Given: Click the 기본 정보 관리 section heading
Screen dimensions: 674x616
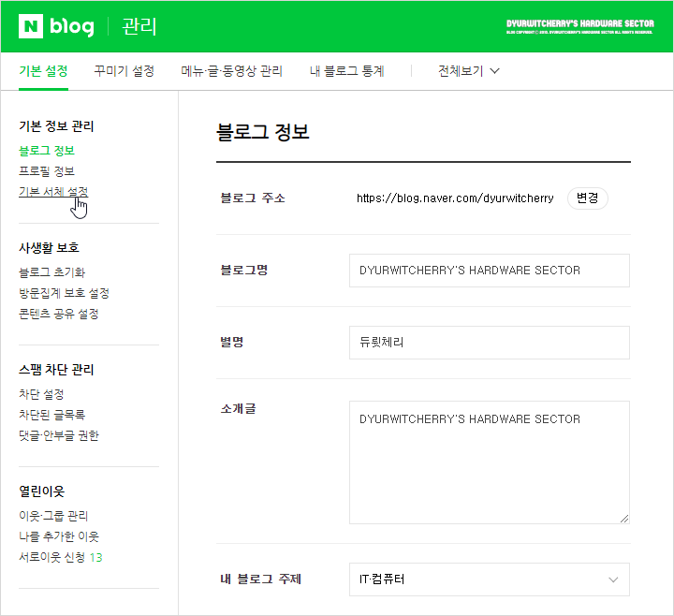Looking at the screenshot, I should point(56,126).
